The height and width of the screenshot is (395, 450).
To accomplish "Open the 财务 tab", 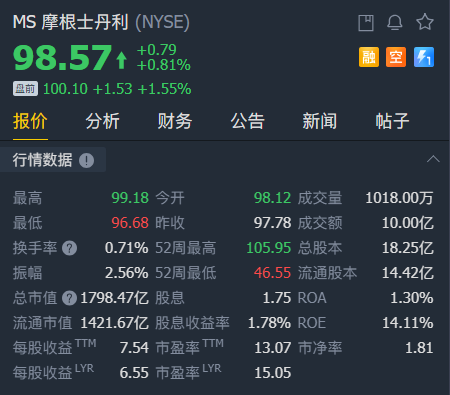I will click(x=175, y=121).
